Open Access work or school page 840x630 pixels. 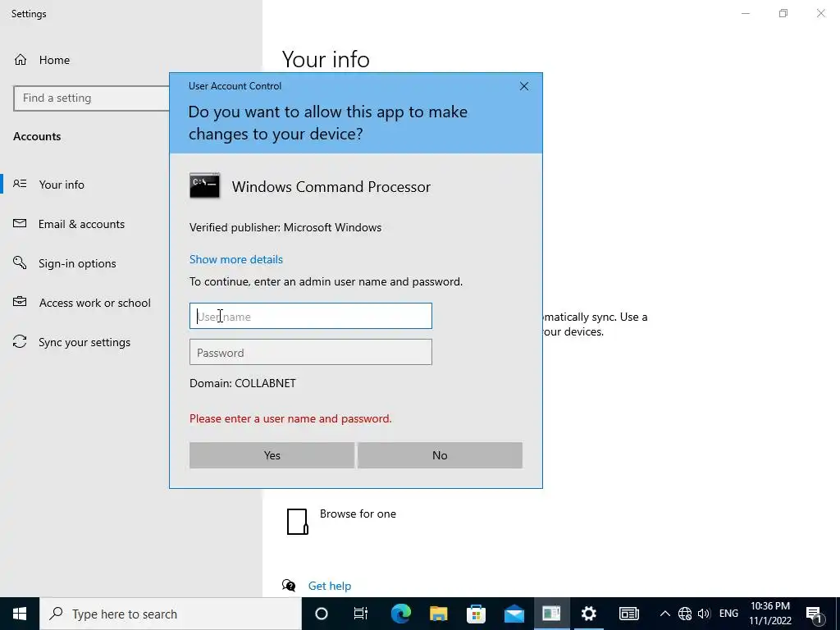pos(95,303)
